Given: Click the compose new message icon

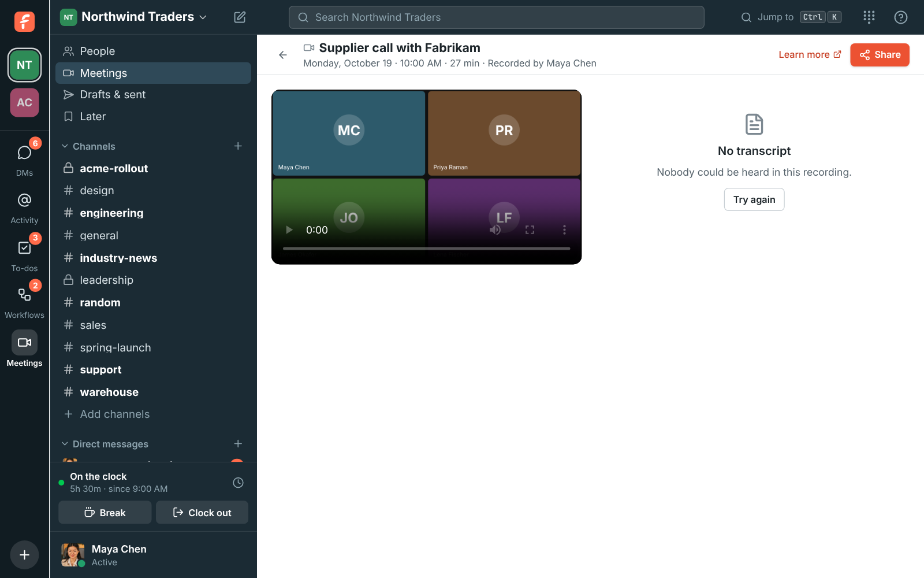Looking at the screenshot, I should 240,17.
